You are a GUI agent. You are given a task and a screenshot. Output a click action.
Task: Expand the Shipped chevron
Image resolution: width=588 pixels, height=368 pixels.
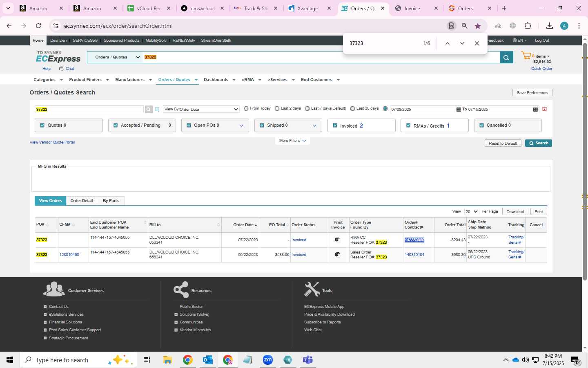[314, 126]
